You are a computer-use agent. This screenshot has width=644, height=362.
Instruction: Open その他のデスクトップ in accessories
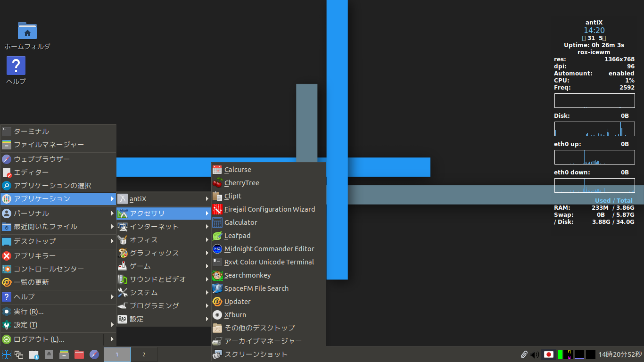click(268, 328)
